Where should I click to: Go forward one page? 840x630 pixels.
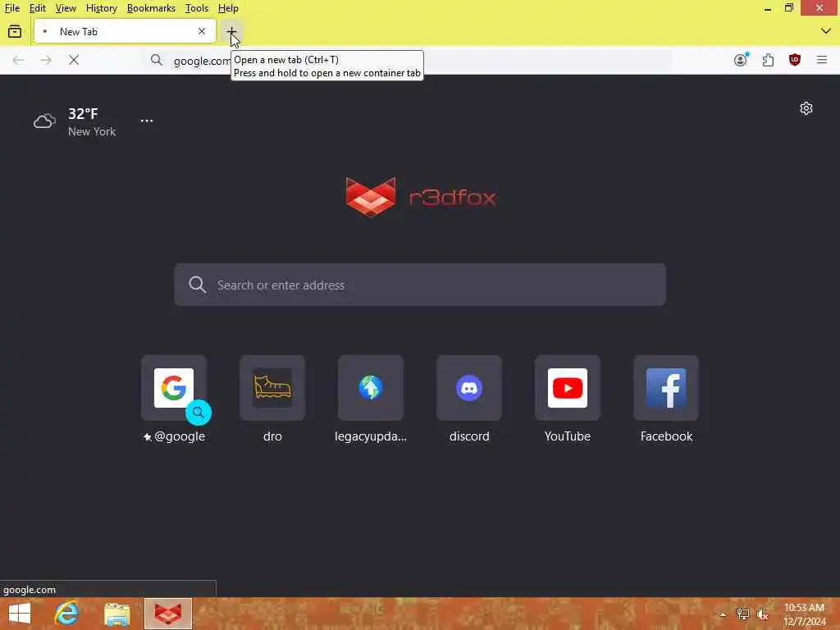point(46,60)
